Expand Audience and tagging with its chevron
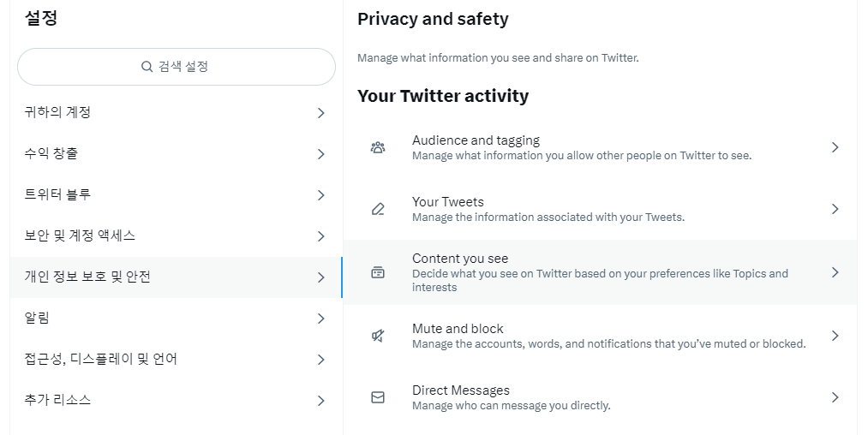This screenshot has width=868, height=435. 835,147
